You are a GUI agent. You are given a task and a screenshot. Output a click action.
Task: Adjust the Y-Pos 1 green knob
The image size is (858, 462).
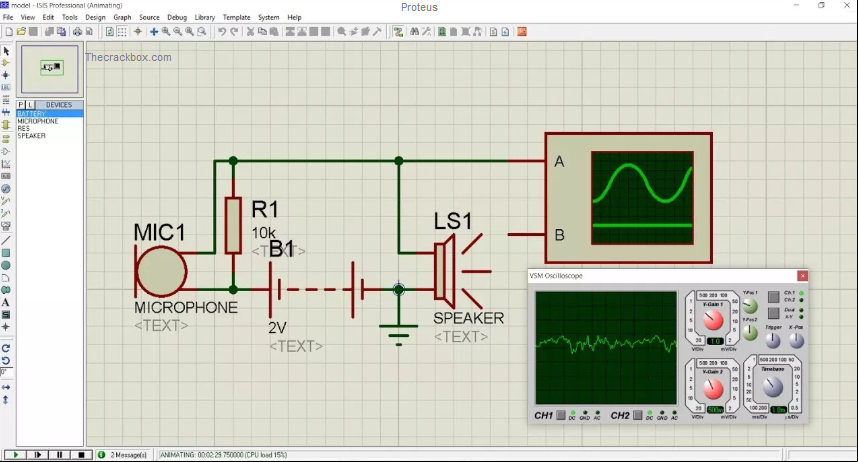tap(750, 305)
